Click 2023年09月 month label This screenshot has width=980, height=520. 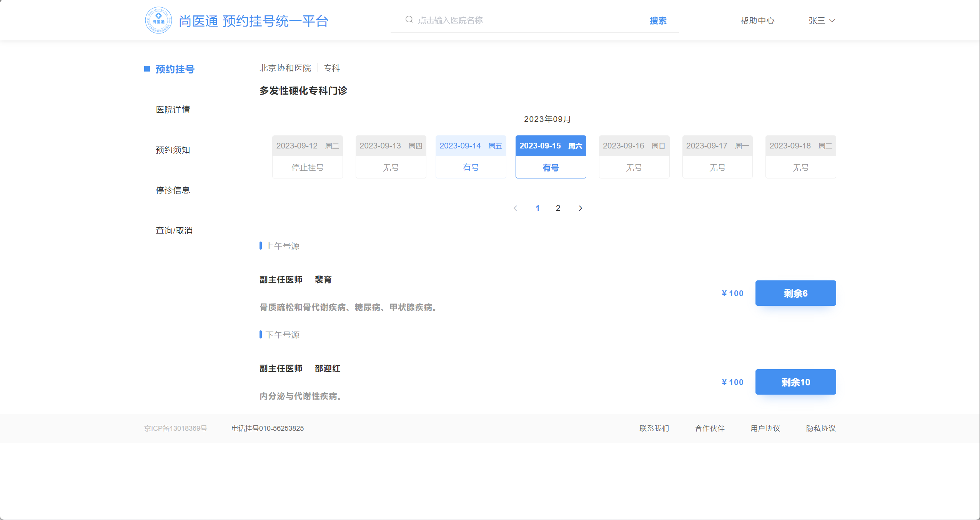click(547, 119)
